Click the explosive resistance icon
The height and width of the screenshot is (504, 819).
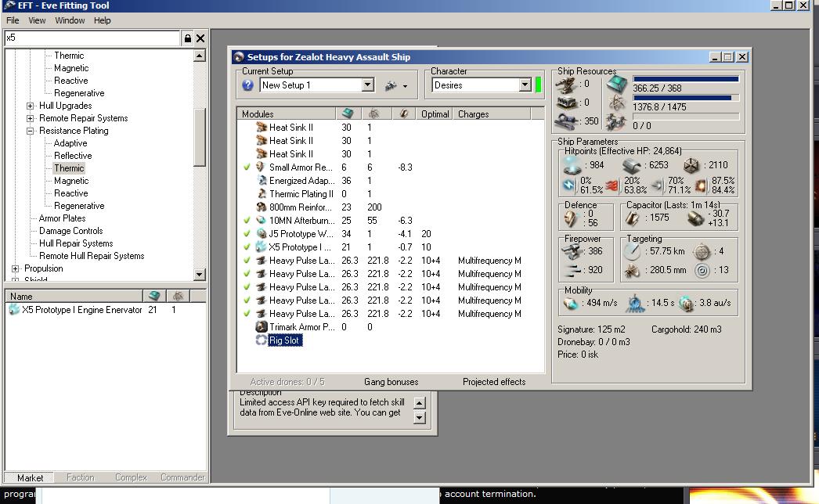[701, 185]
